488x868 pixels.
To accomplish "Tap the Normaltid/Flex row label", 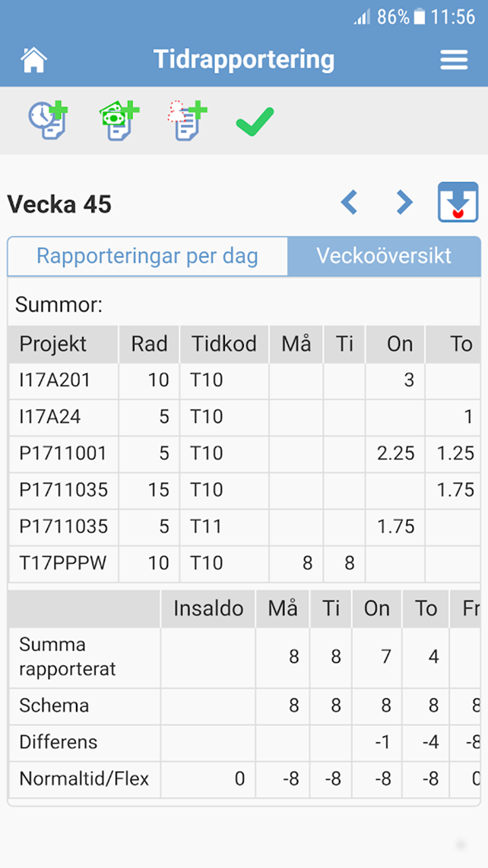I will click(84, 779).
